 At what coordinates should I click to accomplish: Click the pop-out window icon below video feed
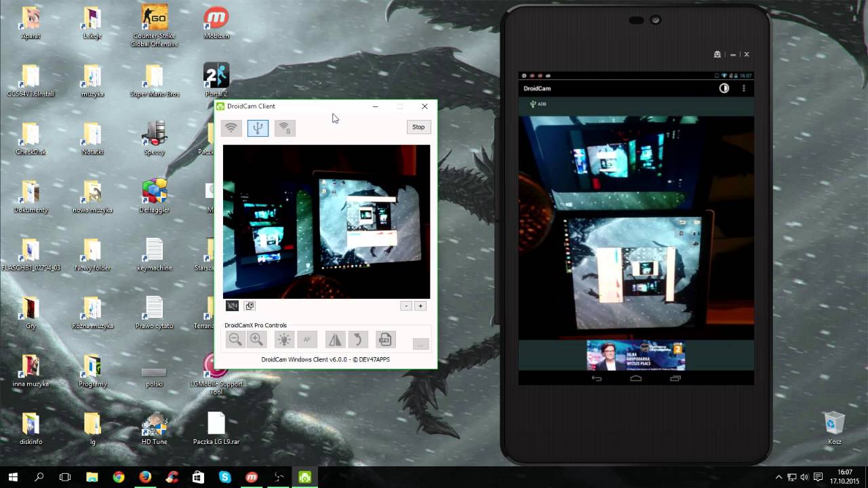click(250, 306)
